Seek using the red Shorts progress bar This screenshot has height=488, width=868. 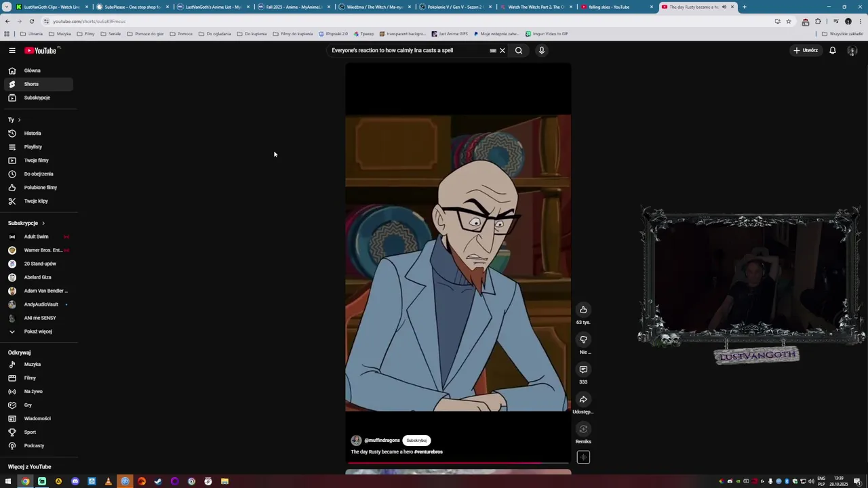tap(458, 464)
